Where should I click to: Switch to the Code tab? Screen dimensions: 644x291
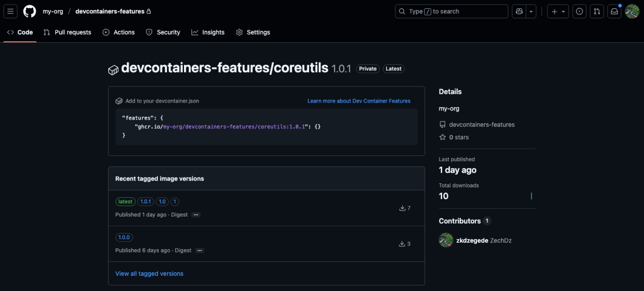[x=20, y=32]
